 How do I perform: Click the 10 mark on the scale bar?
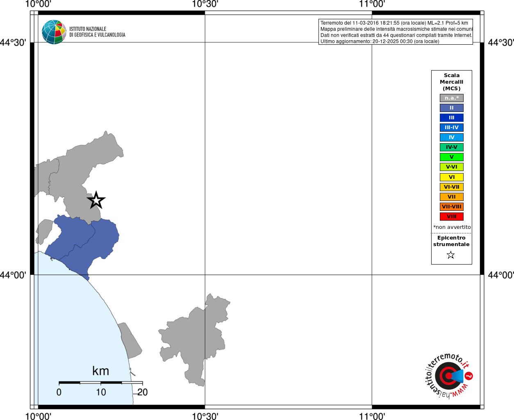tap(101, 392)
